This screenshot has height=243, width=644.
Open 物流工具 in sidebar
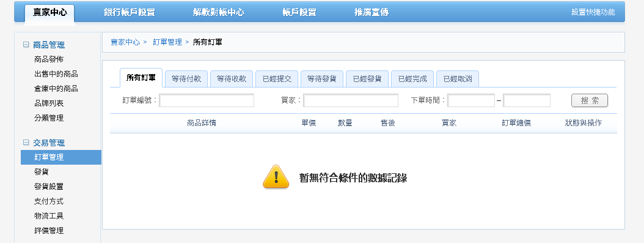(49, 216)
